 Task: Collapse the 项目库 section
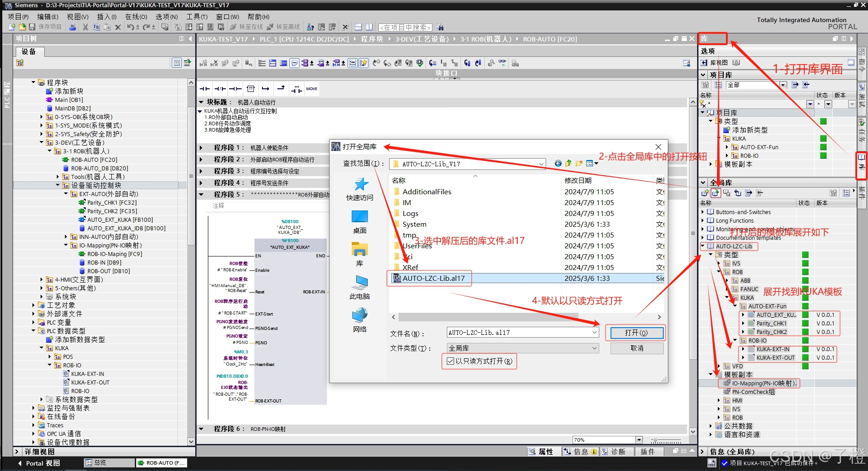tap(703, 75)
